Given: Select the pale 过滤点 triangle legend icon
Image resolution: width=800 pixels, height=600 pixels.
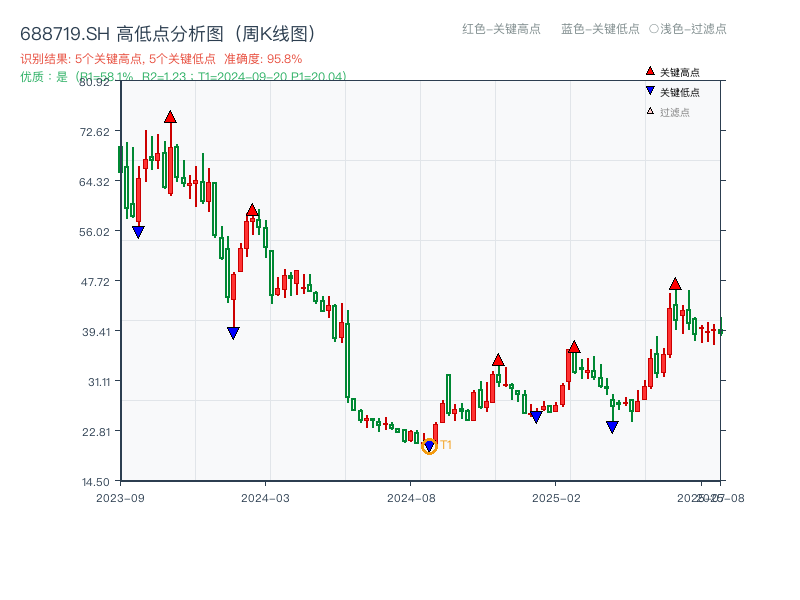Looking at the screenshot, I should pos(648,112).
